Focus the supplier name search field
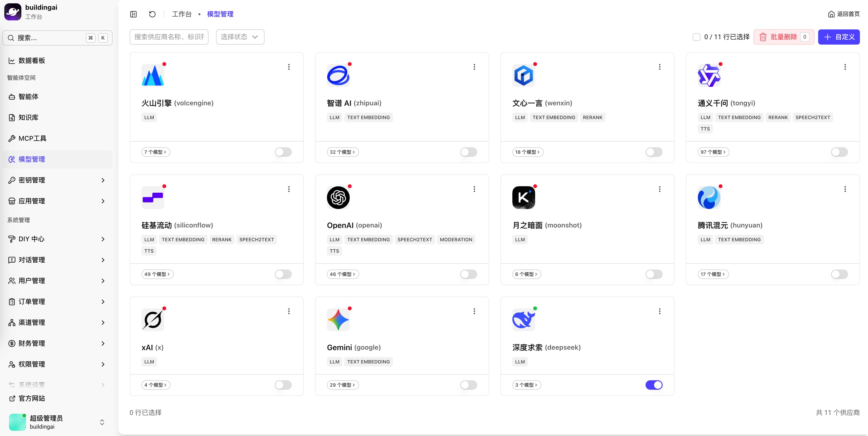This screenshot has width=868, height=436. 169,37
